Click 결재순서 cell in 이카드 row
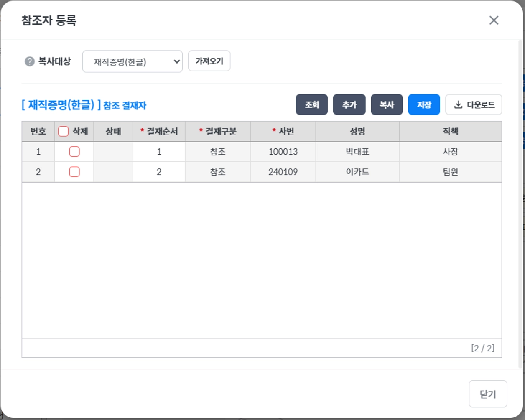Image resolution: width=525 pixels, height=420 pixels. coord(159,172)
